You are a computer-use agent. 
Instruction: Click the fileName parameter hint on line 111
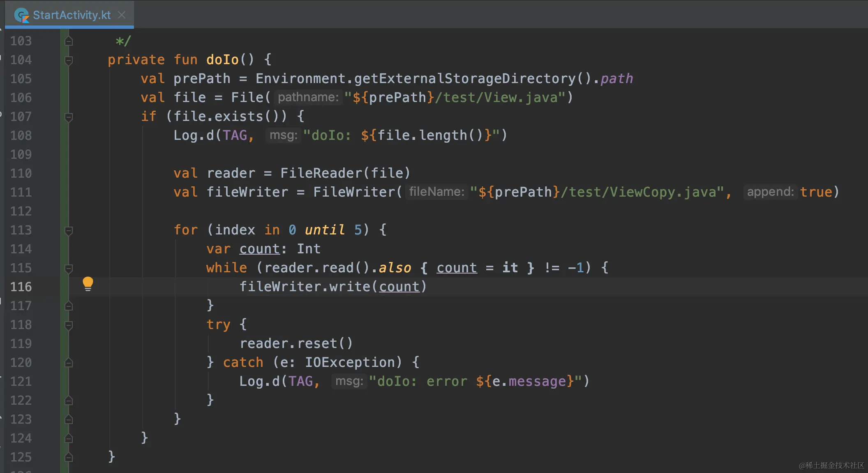click(436, 192)
